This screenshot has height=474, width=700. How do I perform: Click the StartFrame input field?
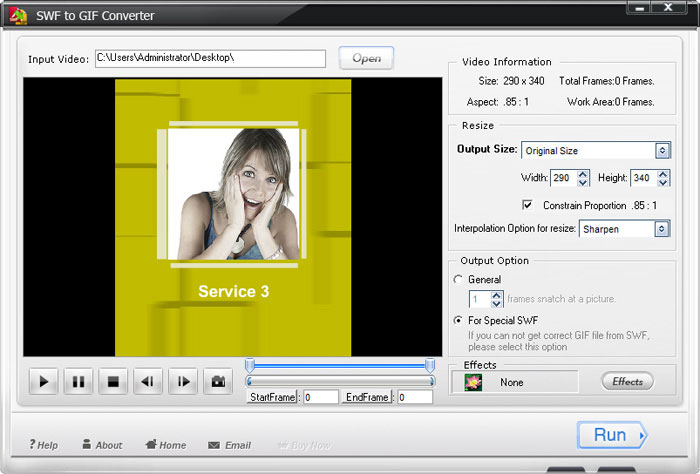pos(321,397)
